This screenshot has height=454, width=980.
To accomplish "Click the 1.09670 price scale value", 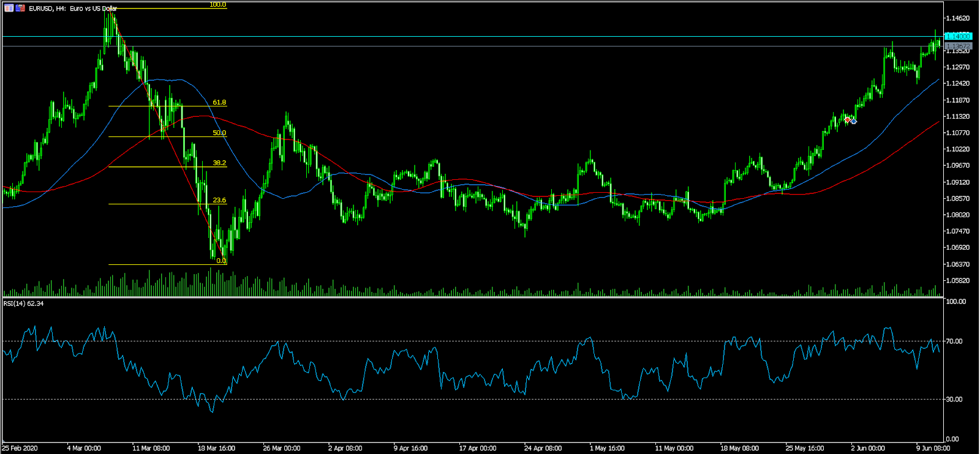I will [958, 166].
